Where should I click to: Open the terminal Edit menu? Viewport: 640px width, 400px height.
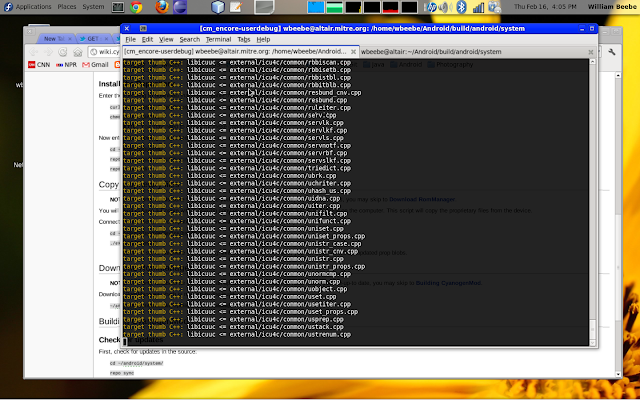(147, 40)
